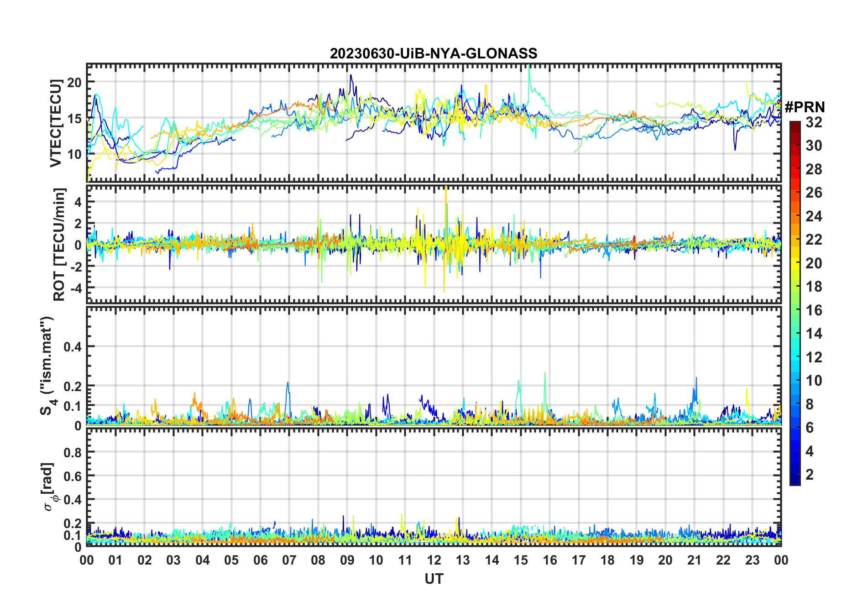This screenshot has height=607, width=868.
Task: Select the "0.6" tick on the σφ axis
Action: [73, 476]
